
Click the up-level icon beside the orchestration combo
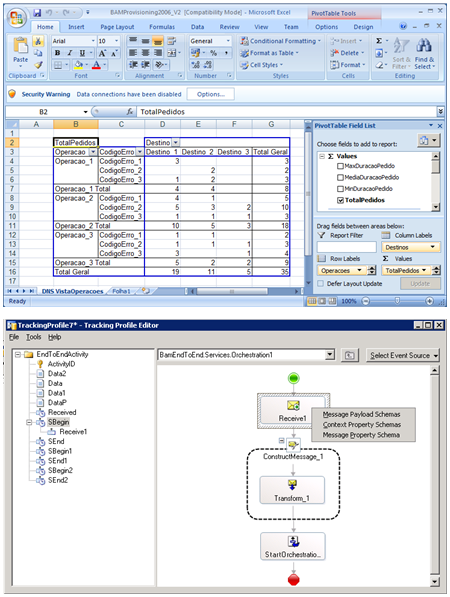(x=349, y=355)
